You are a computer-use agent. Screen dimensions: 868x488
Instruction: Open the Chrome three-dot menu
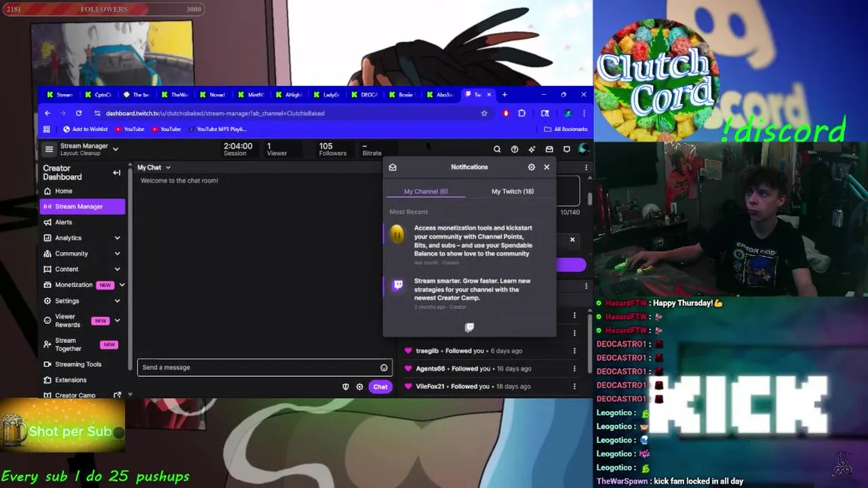coord(584,113)
